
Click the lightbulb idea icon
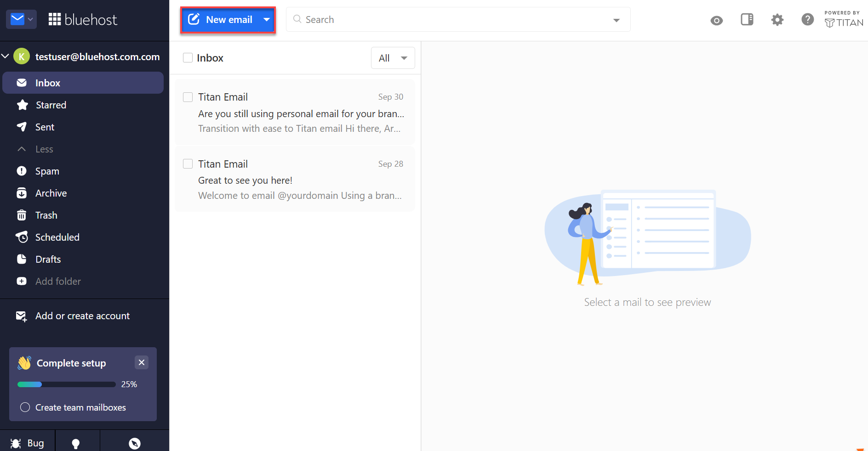(x=76, y=443)
